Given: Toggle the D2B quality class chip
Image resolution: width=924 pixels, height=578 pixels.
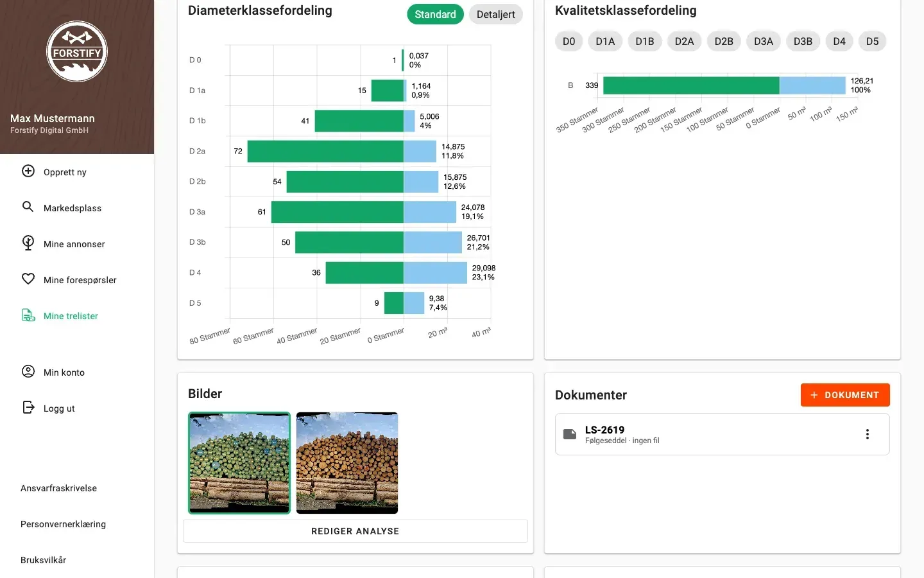Looking at the screenshot, I should [724, 41].
